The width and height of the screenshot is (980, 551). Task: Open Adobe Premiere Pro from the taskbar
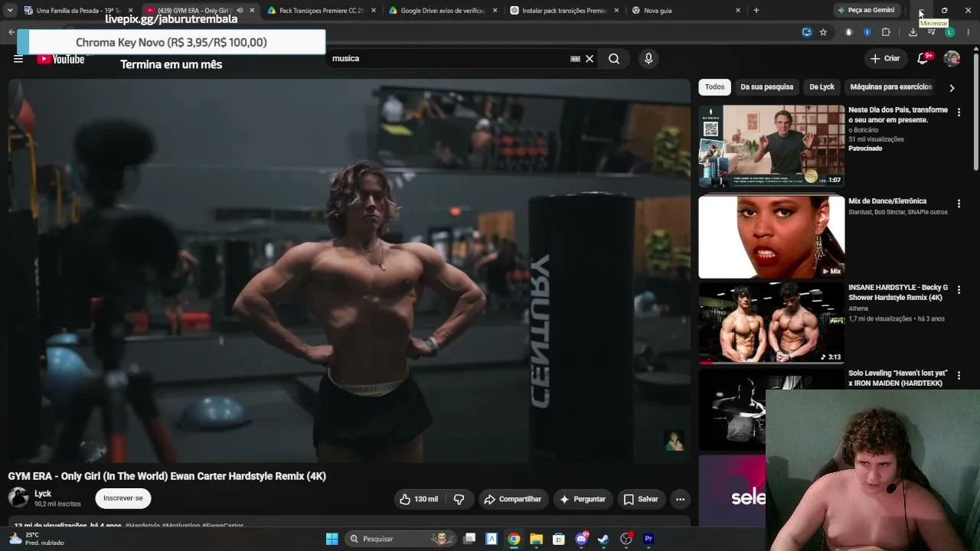(648, 539)
